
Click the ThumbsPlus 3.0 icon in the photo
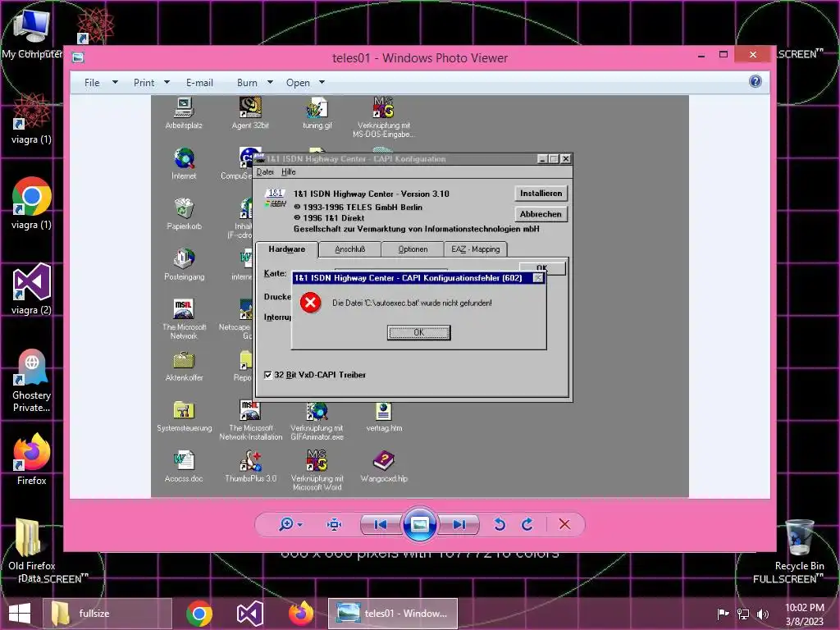[x=251, y=466]
